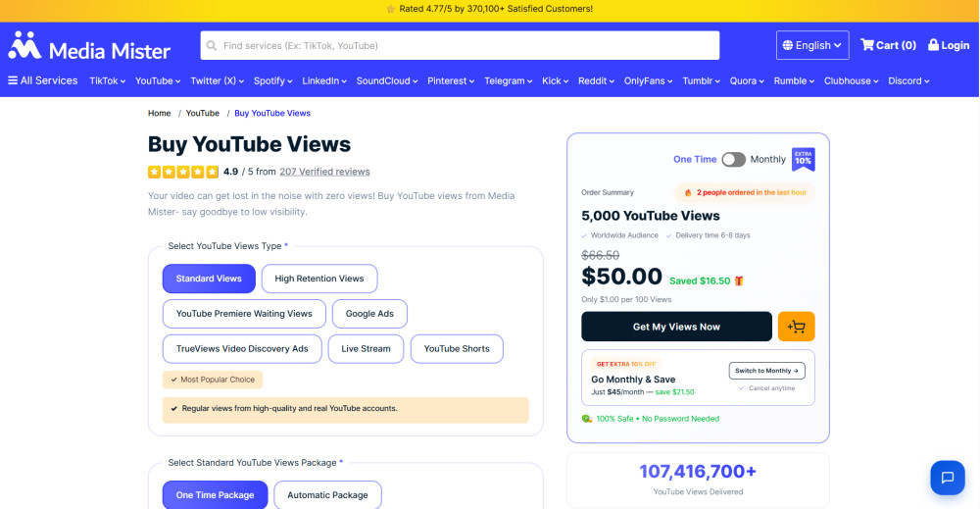Select TrueViews Video Discovery Ads

click(242, 348)
